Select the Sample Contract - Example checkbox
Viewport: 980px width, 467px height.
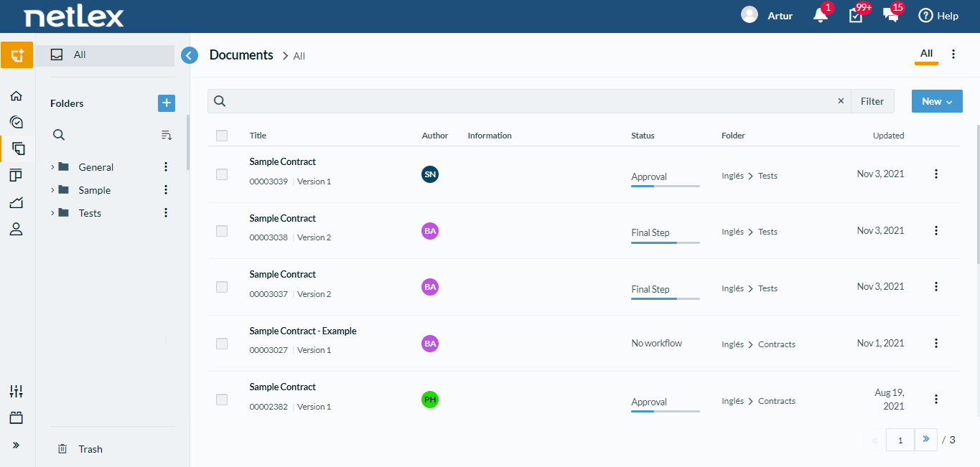[x=222, y=344]
